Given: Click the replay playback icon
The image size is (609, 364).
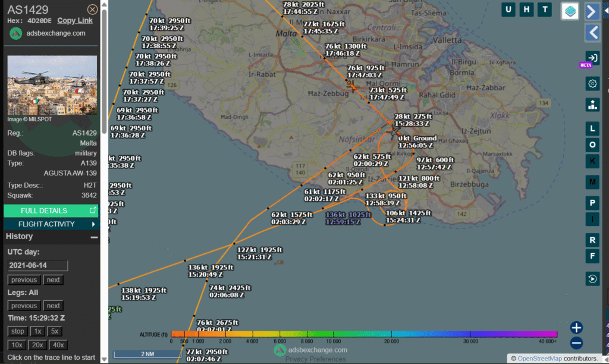Looking at the screenshot, I should (x=592, y=278).
